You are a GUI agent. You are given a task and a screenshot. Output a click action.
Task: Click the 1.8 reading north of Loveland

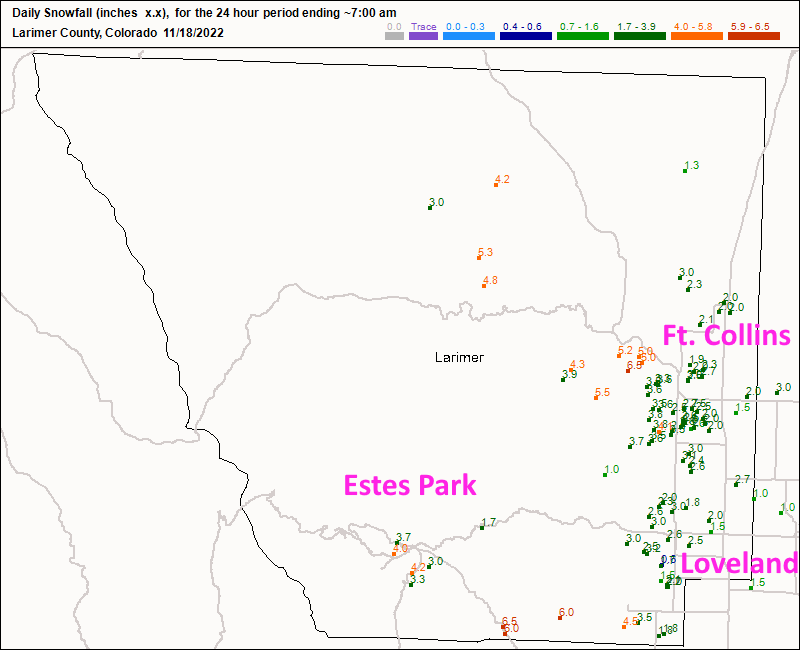point(692,502)
